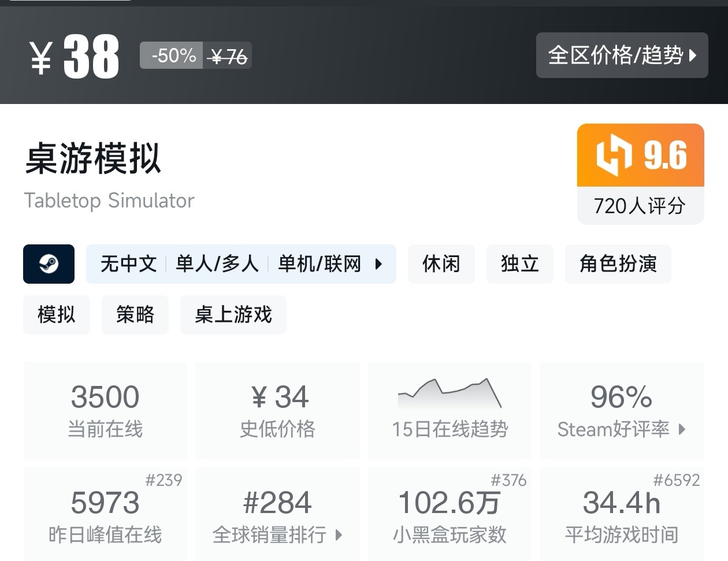Open the 全球销量排行 ranking arrow
Image resolution: width=728 pixels, height=561 pixels.
(339, 535)
